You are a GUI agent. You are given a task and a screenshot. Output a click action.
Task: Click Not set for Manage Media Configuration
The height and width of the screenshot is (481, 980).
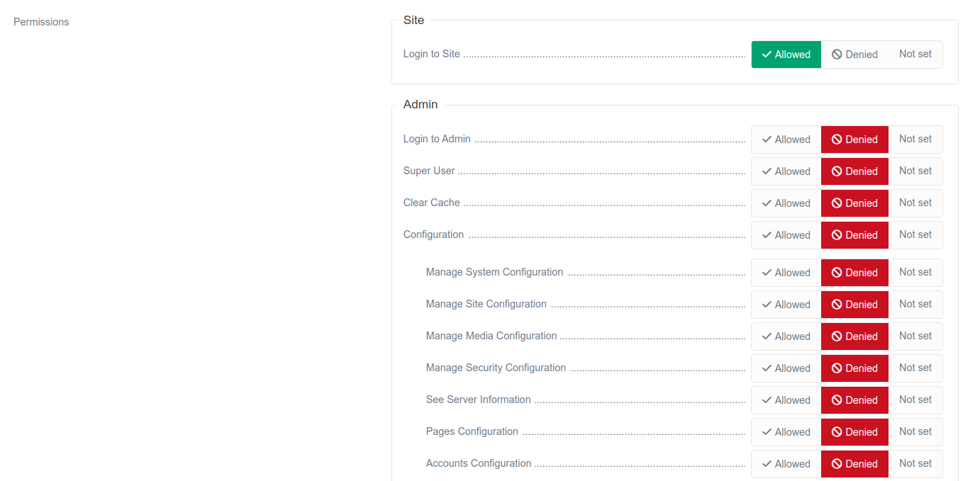(x=915, y=336)
